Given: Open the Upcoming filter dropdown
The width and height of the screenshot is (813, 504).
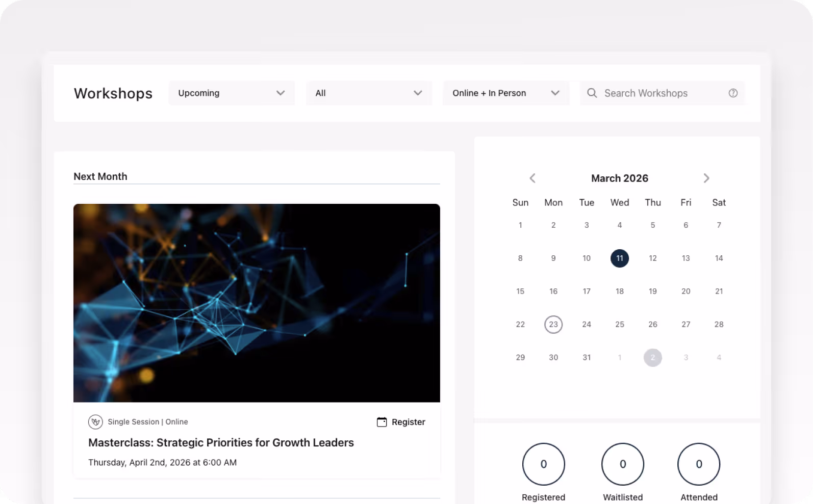Looking at the screenshot, I should 232,93.
